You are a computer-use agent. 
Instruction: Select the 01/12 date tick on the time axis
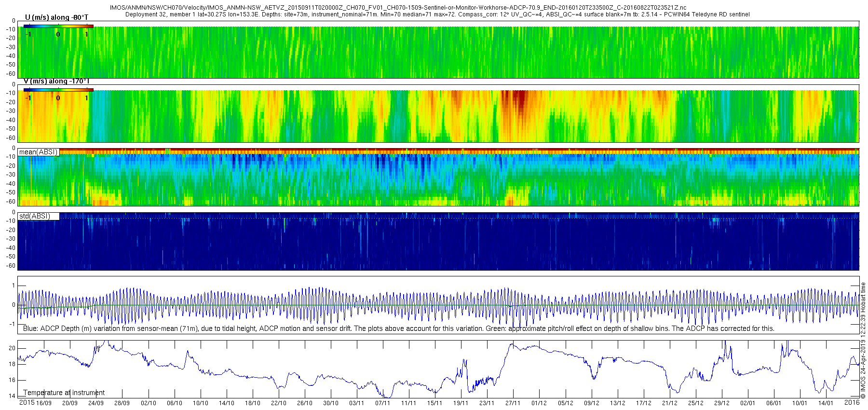point(539,403)
